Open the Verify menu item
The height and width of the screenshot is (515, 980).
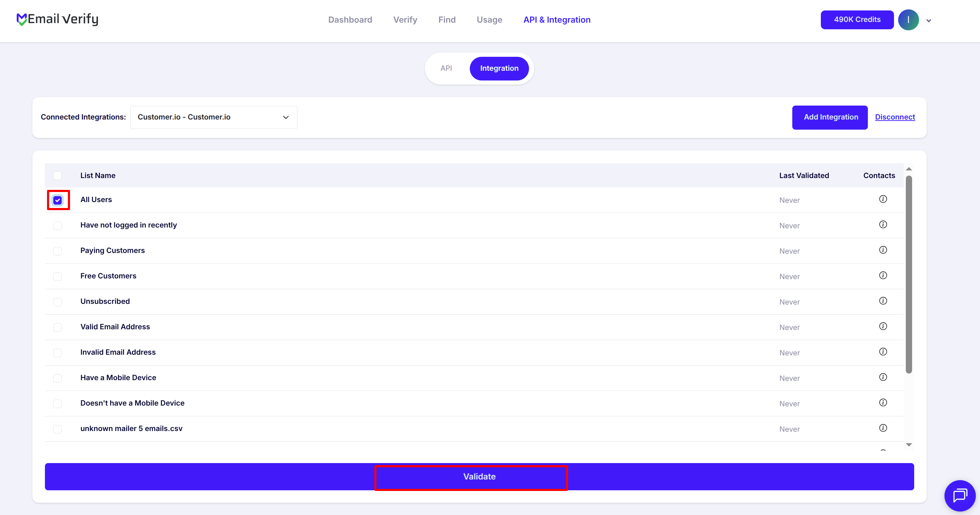[x=405, y=20]
